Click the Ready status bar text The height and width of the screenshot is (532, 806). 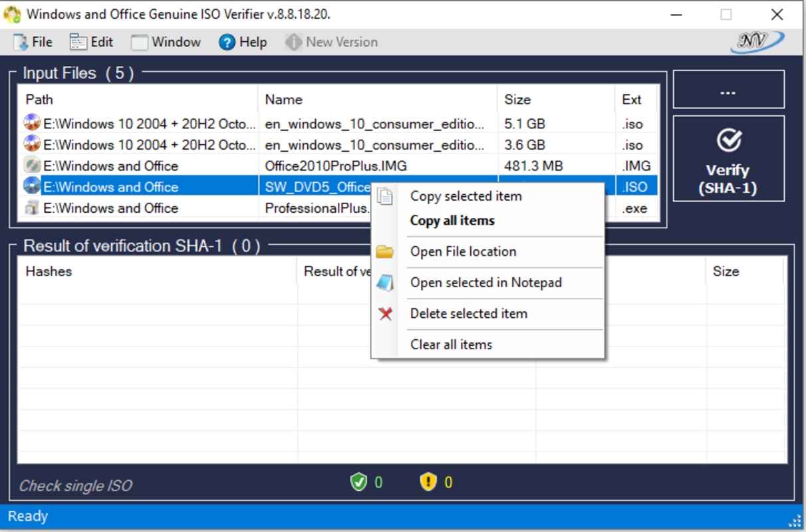(x=28, y=516)
